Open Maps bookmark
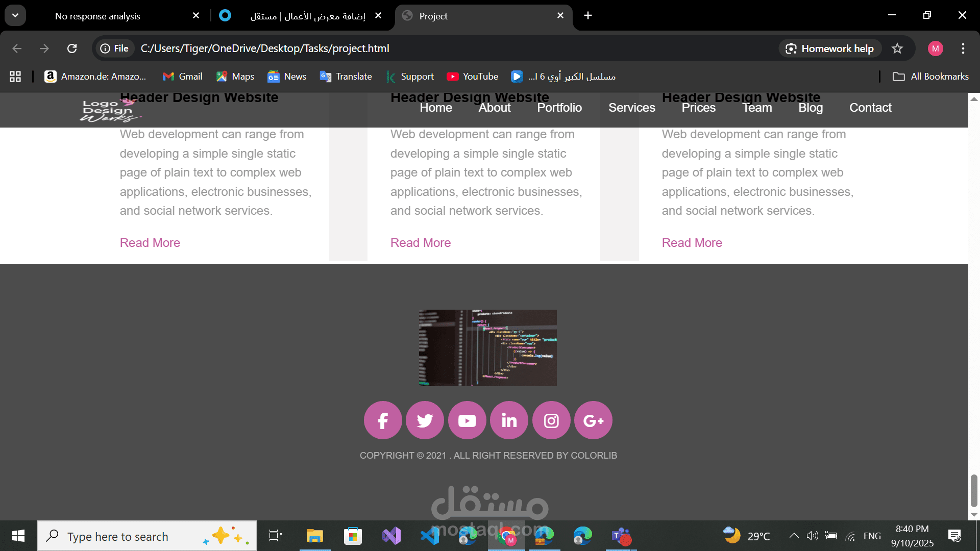 tap(235, 77)
